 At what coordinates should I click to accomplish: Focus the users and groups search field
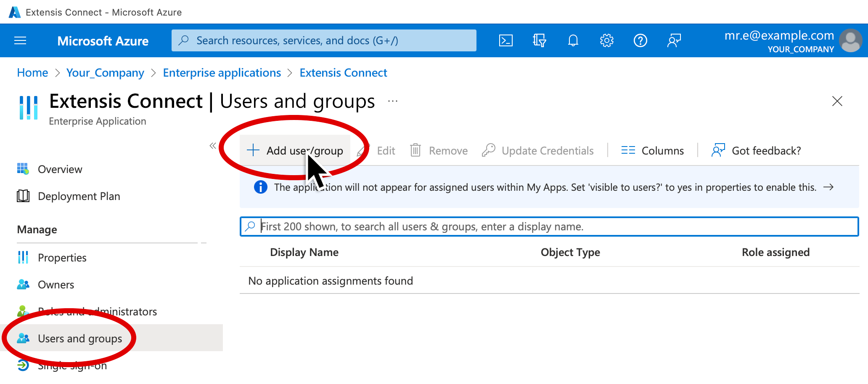549,227
